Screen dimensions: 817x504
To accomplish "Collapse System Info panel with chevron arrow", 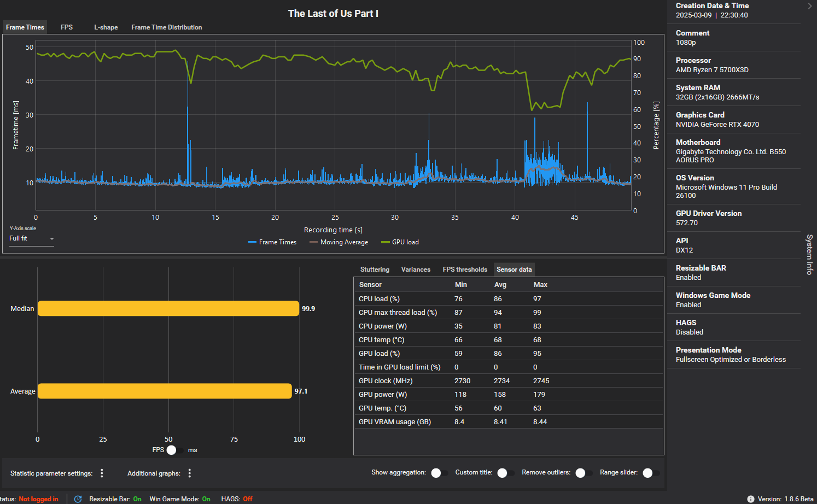I will click(810, 6).
